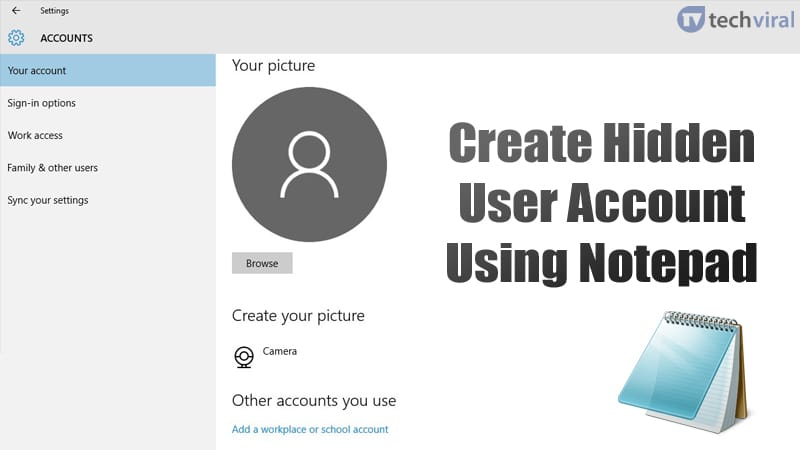This screenshot has height=450, width=800.
Task: Click the Browse picture button
Action: (x=262, y=263)
